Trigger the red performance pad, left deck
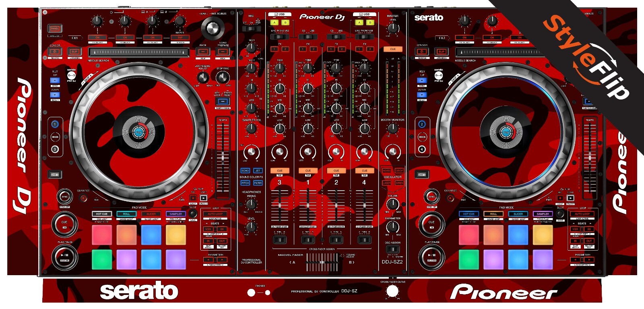Viewport: 644px width, 309px height. point(102,234)
